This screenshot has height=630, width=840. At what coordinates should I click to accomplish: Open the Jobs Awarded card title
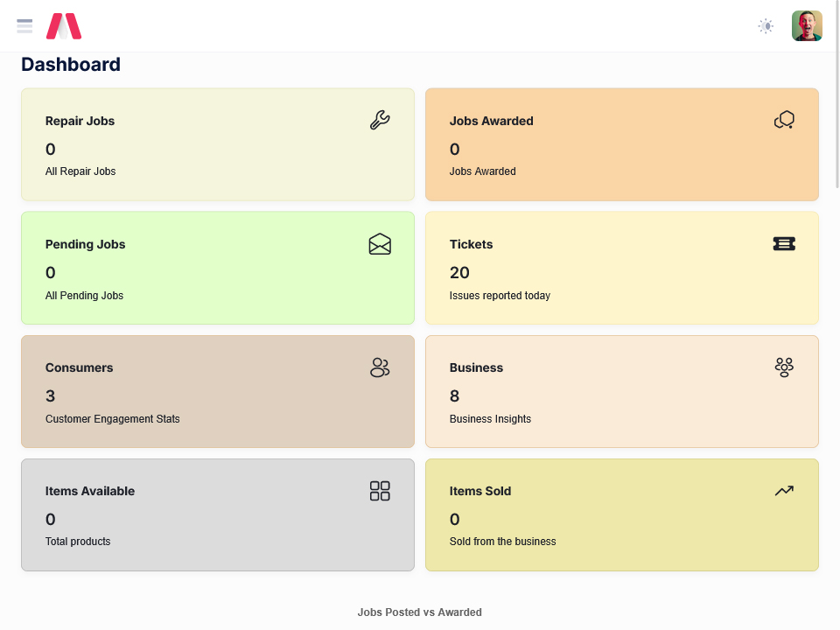click(491, 122)
